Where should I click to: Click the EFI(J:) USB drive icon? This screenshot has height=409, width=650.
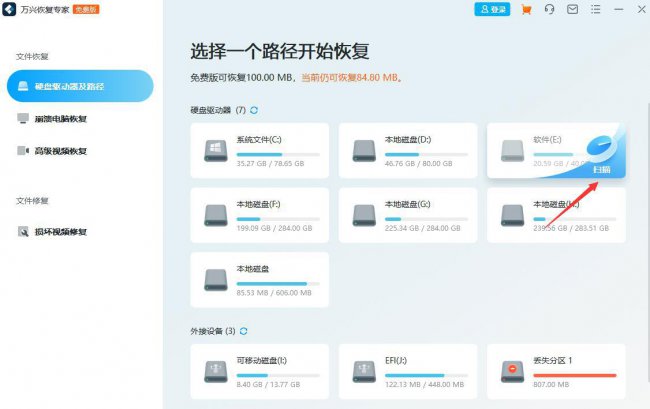(x=364, y=371)
